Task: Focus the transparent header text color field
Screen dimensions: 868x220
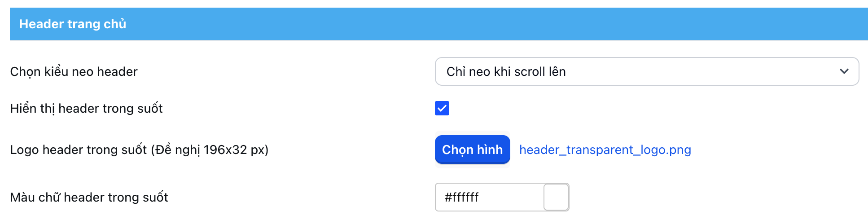Action: pos(489,197)
